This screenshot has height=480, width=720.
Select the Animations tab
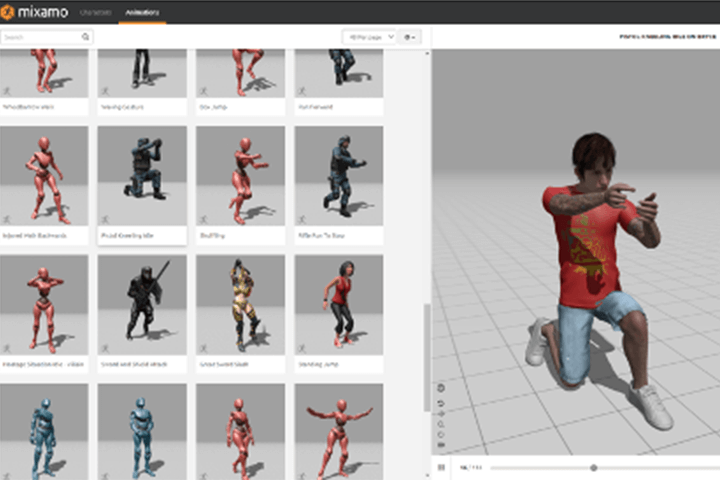142,12
